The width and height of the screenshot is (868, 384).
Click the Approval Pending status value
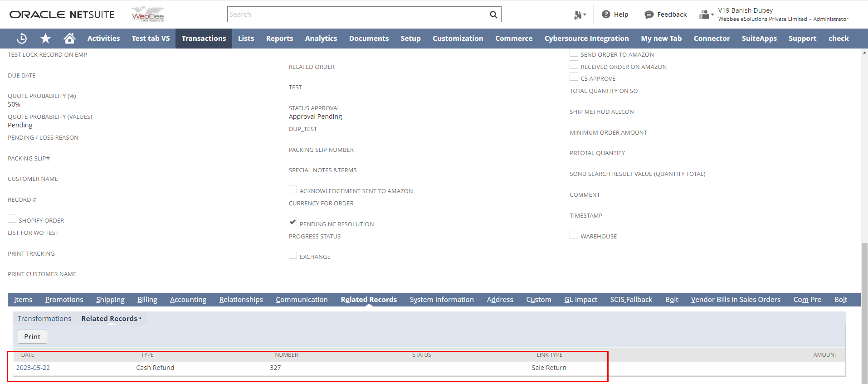pos(315,117)
